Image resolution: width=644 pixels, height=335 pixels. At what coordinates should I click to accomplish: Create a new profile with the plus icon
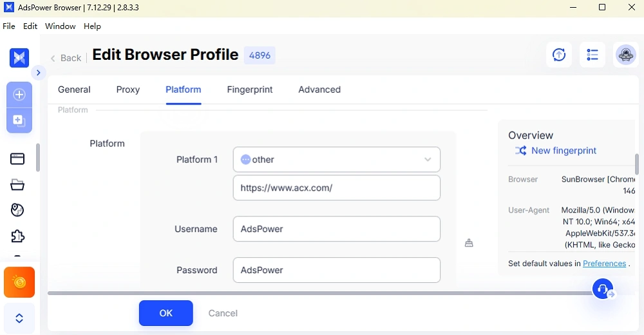click(19, 95)
